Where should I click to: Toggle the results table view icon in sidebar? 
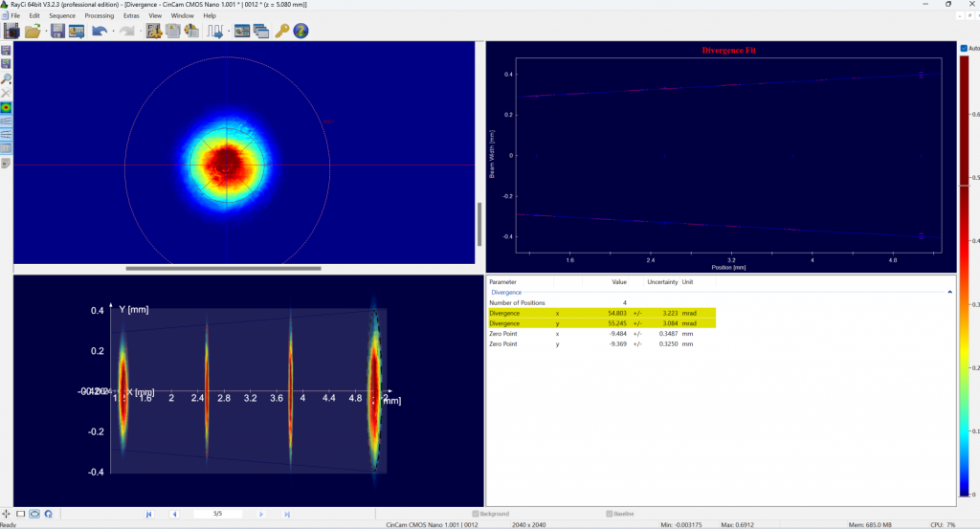pyautogui.click(x=7, y=148)
